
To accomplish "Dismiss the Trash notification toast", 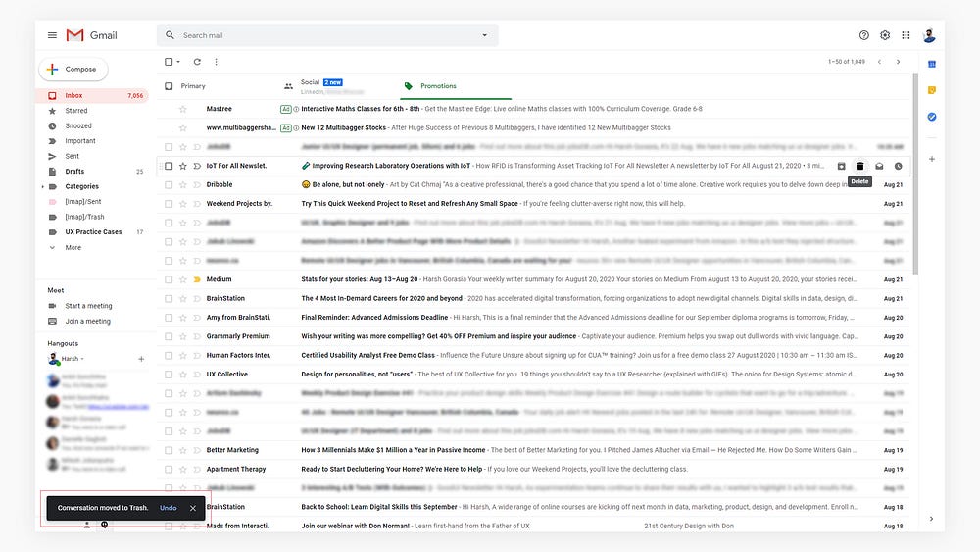I will tap(192, 508).
